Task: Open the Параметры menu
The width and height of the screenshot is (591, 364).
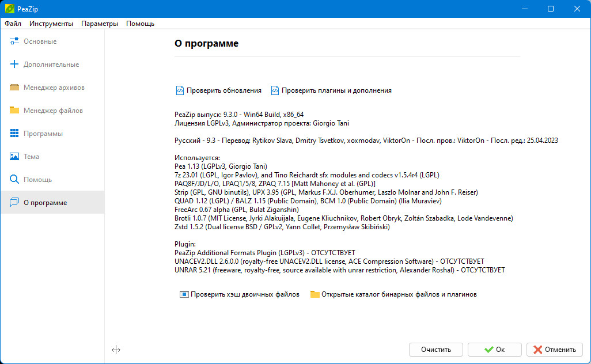Action: 100,24
